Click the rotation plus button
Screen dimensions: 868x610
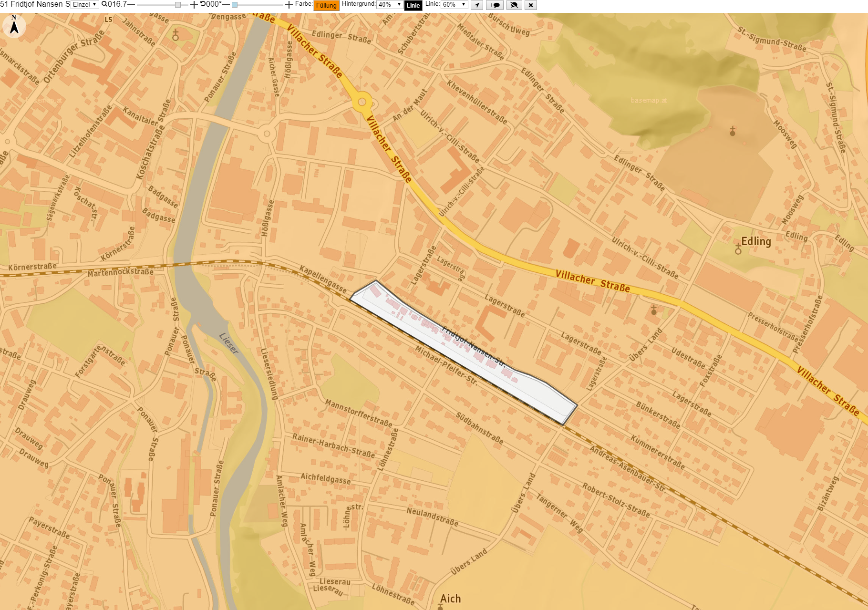tap(289, 5)
